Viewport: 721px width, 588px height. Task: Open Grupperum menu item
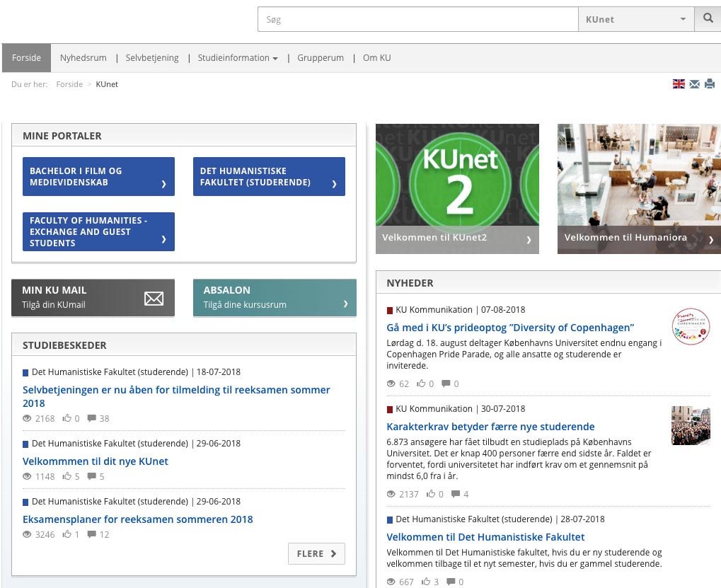(x=321, y=58)
